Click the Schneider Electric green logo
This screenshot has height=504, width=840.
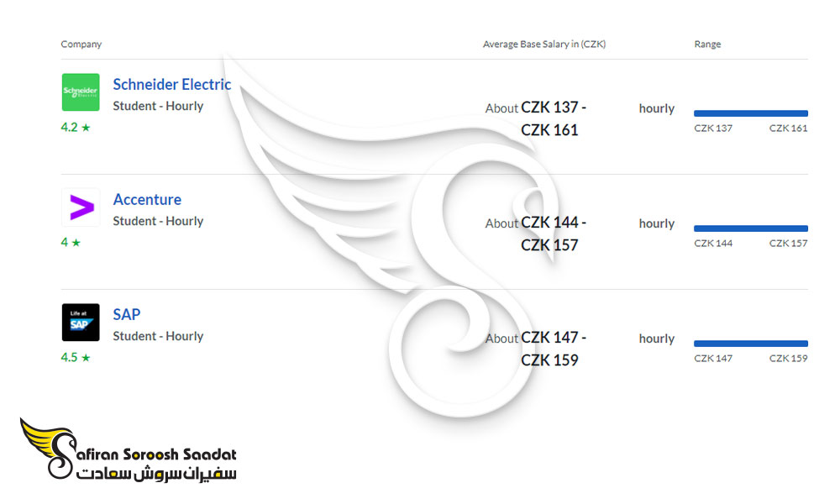[x=81, y=92]
